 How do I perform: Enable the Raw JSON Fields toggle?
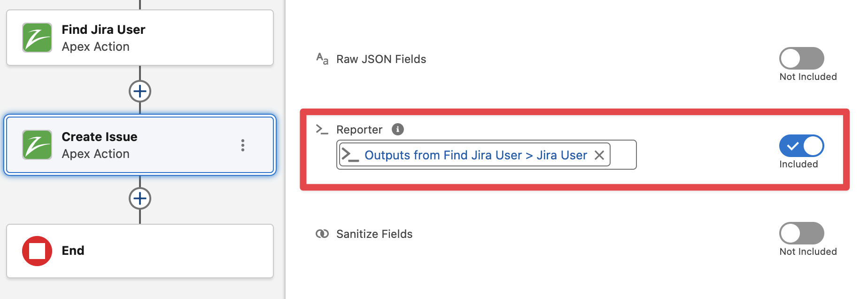point(801,58)
